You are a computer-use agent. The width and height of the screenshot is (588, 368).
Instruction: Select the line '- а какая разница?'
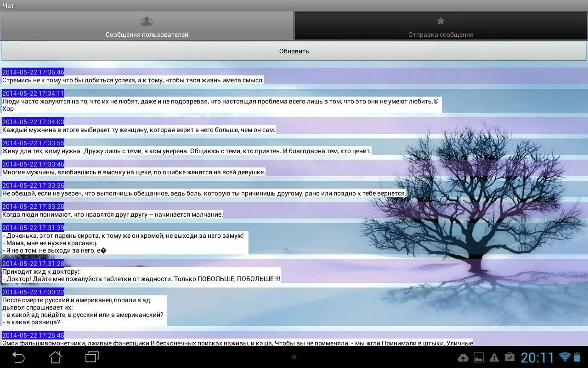[x=31, y=322]
